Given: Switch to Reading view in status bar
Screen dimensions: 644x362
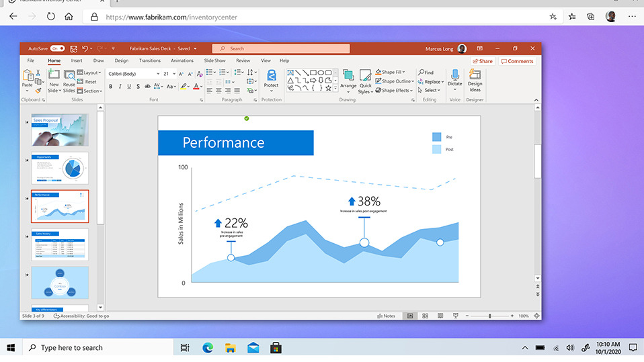Looking at the screenshot, I should click(x=440, y=316).
